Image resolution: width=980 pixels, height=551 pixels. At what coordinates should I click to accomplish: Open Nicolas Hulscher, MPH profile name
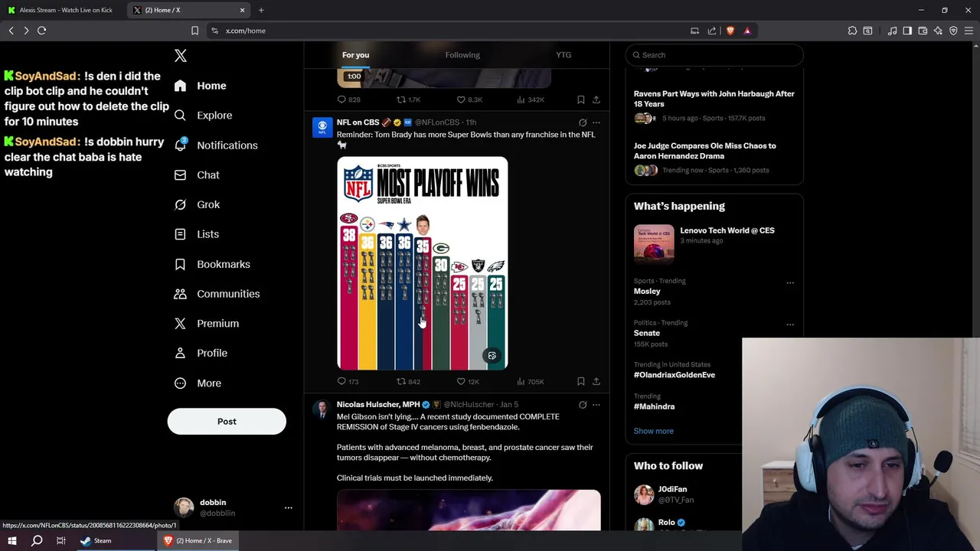(378, 405)
